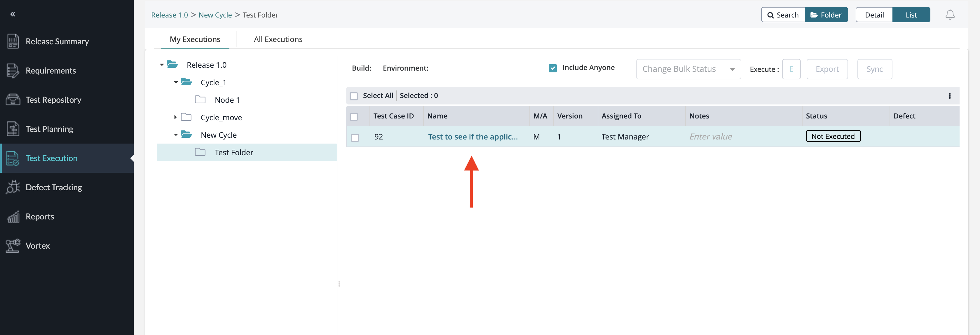
Task: Switch to the My Executions tab
Action: [x=195, y=39]
